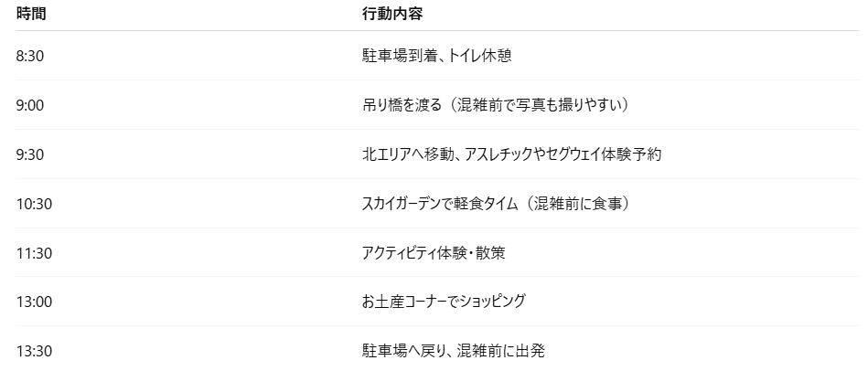Click the 時間 column header

[31, 14]
